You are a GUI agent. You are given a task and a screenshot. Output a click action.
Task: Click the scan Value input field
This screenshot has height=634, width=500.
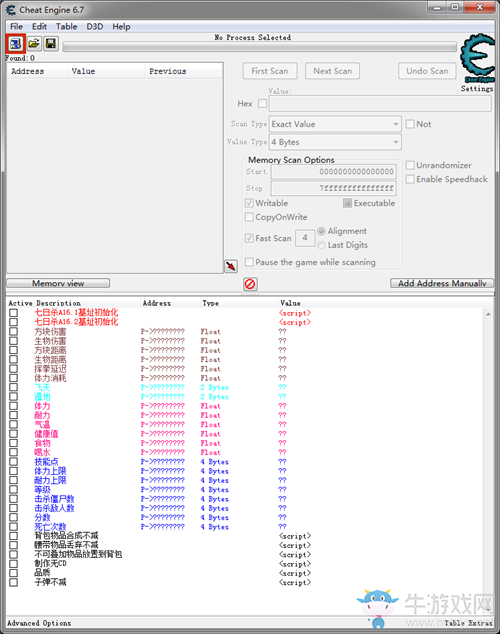coord(380,104)
